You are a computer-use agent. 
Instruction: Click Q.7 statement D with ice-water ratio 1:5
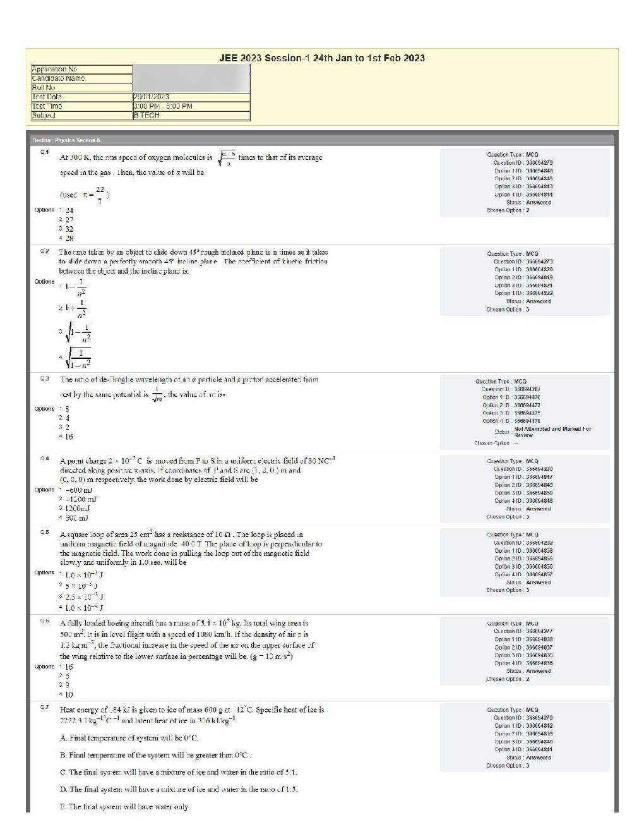tap(179, 789)
